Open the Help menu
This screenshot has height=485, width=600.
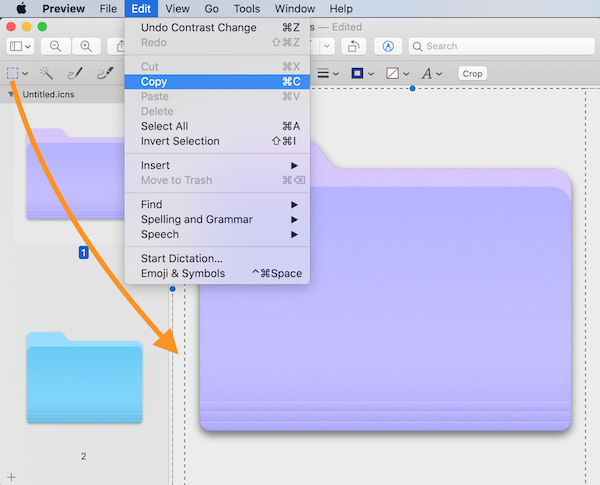[x=341, y=8]
